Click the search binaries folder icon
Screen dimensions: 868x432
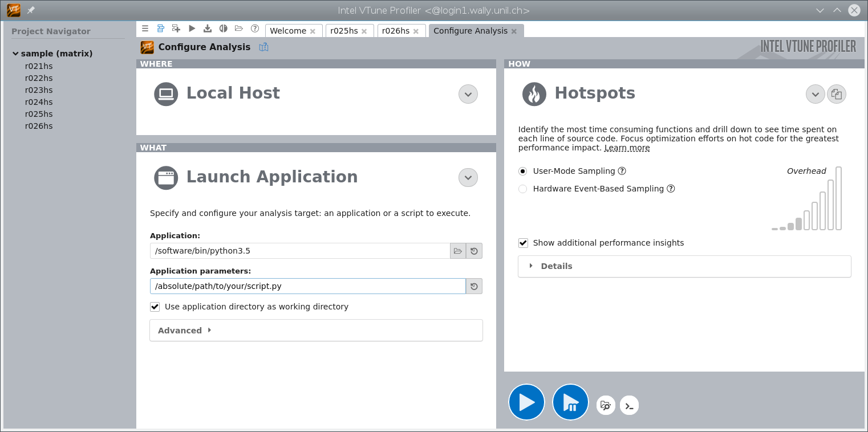[606, 406]
